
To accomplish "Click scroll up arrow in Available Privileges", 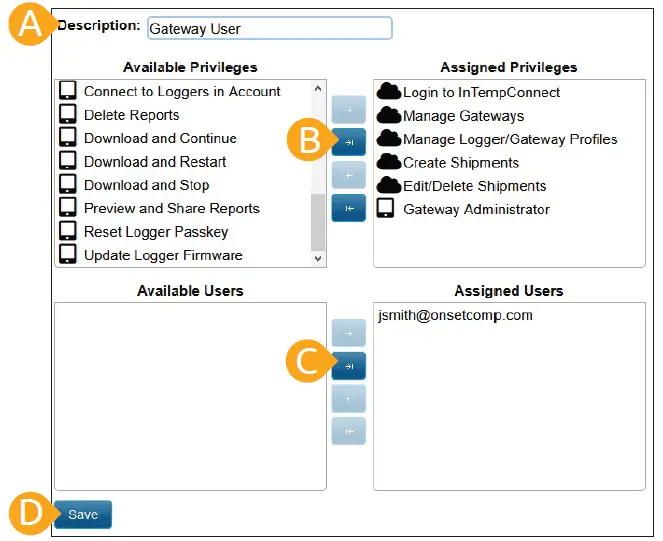I will [x=318, y=88].
